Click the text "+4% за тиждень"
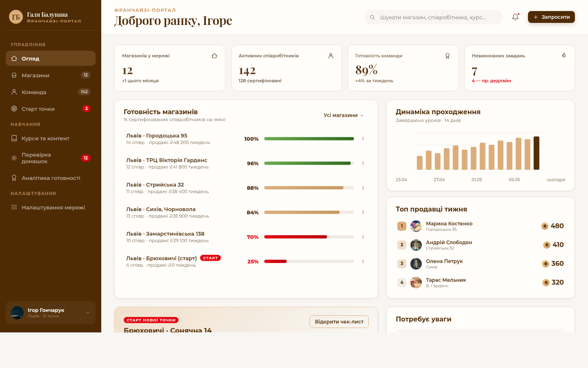Image resolution: width=588 pixels, height=368 pixels. pos(374,81)
